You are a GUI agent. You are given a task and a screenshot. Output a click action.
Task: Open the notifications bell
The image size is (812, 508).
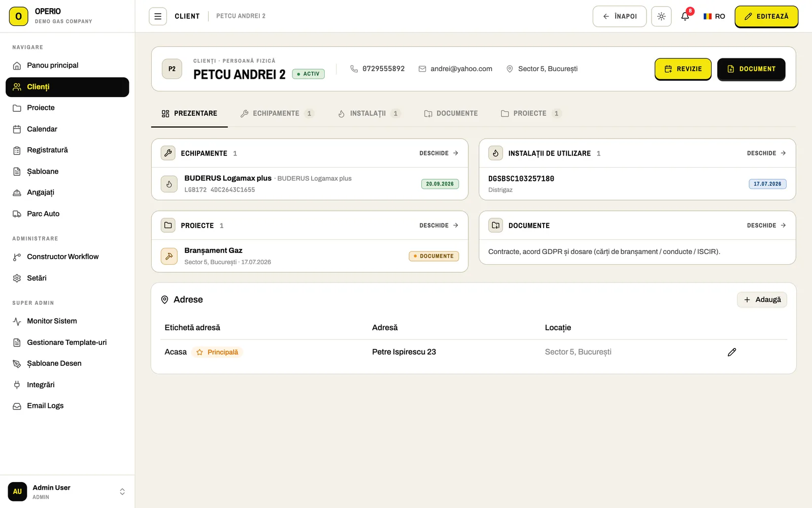coord(685,16)
